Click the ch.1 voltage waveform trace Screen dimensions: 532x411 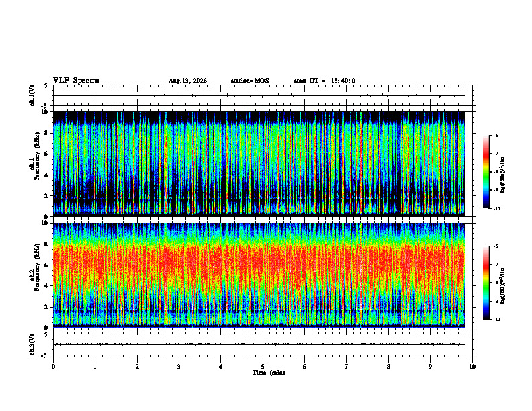coord(259,95)
